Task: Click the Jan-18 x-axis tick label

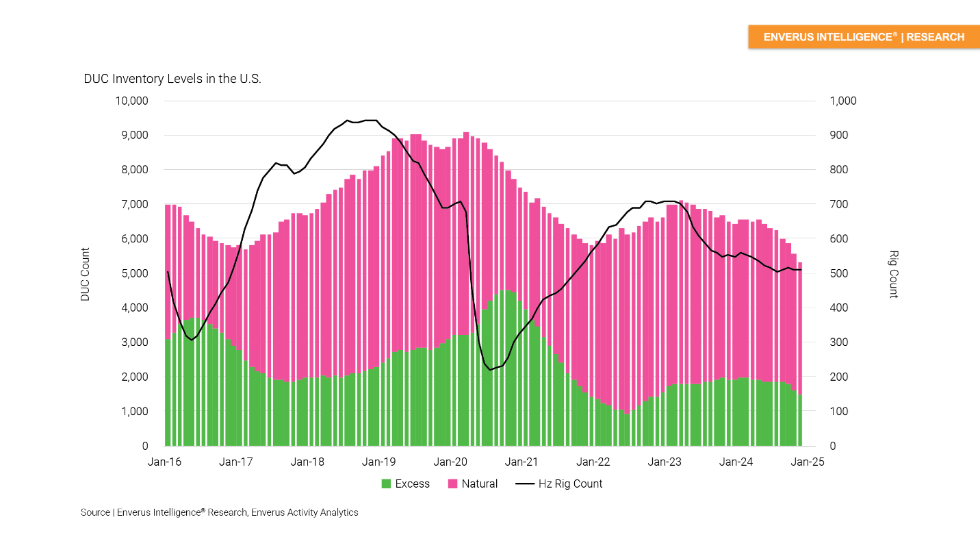Action: click(307, 462)
